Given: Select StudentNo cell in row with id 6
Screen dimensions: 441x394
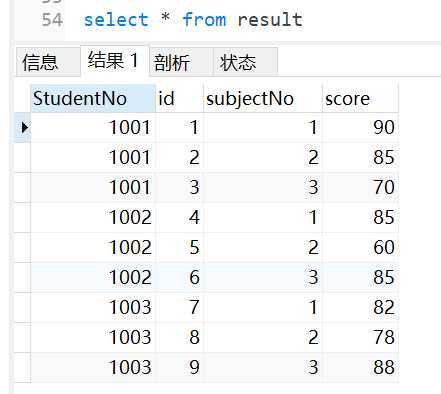Looking at the screenshot, I should coord(93,277).
